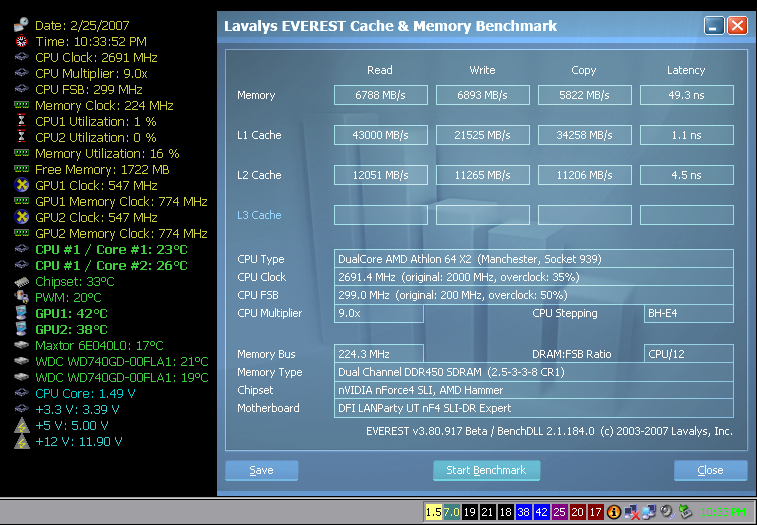757x525 pixels.
Task: Click the CPU Clock chip icon
Action: tap(21, 57)
